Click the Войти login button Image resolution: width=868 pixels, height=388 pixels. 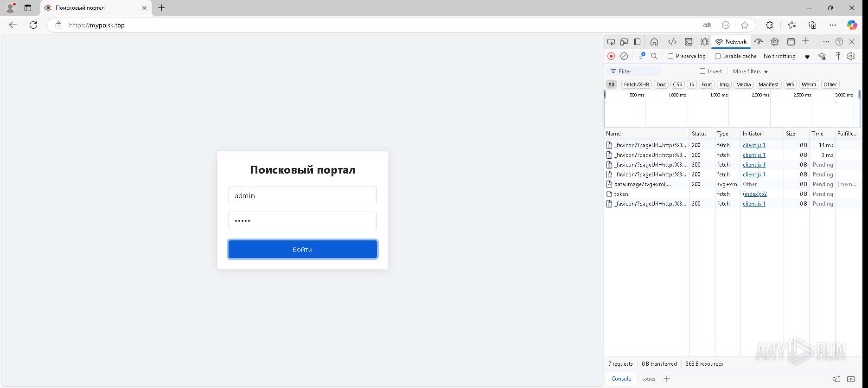click(x=303, y=249)
